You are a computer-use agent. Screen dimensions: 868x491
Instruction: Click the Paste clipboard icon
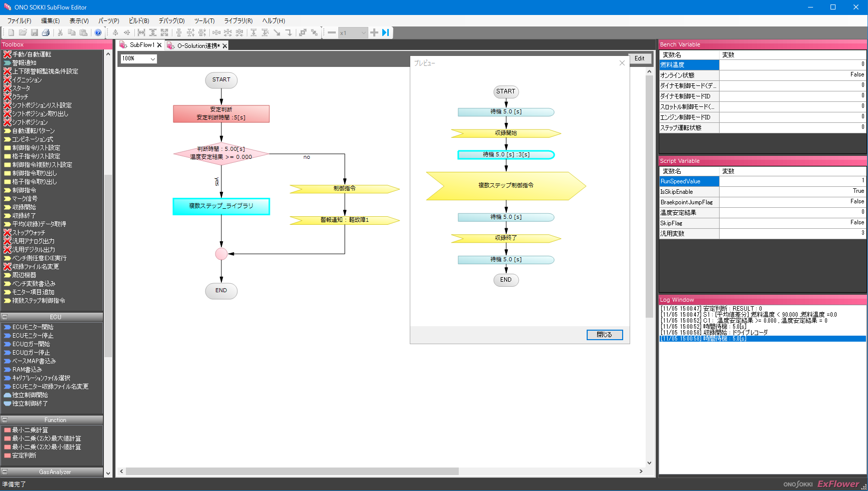pos(83,32)
